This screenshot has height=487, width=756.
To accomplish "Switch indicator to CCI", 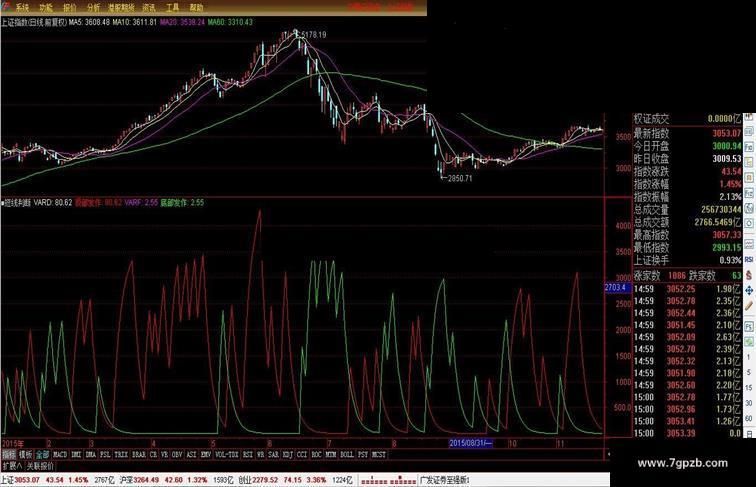I will (302, 454).
